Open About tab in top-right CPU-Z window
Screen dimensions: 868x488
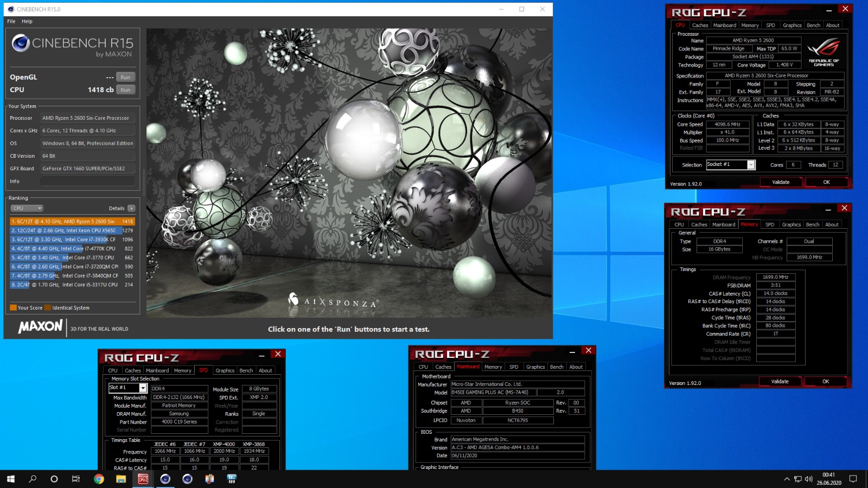833,25
